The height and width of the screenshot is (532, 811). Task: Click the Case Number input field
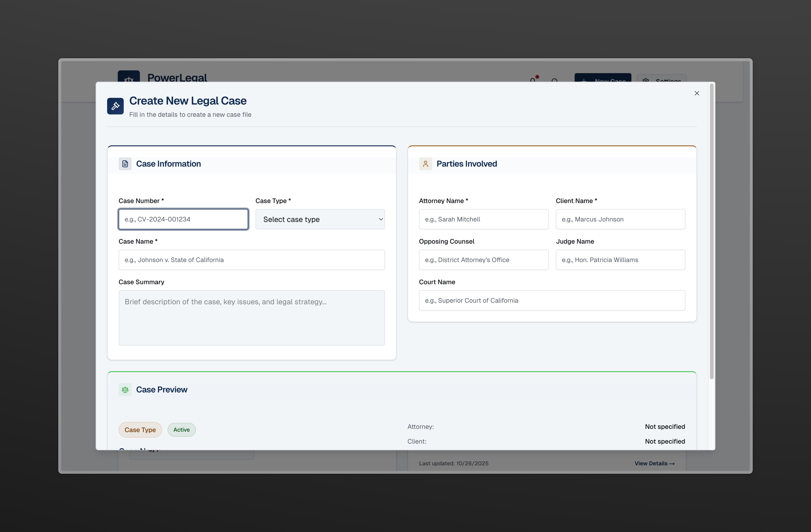point(183,219)
